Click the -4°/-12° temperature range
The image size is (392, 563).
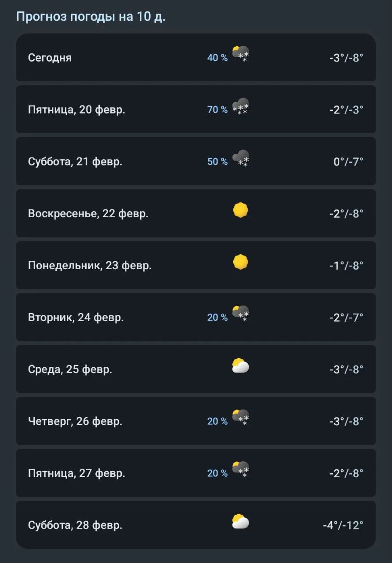[343, 525]
